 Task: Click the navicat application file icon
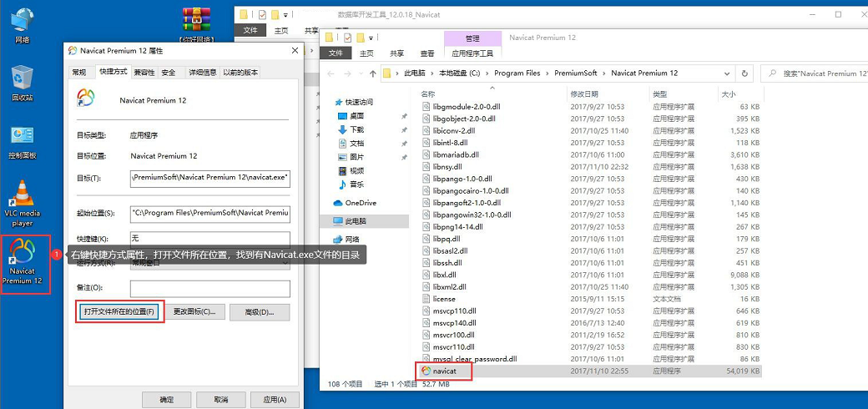[426, 371]
